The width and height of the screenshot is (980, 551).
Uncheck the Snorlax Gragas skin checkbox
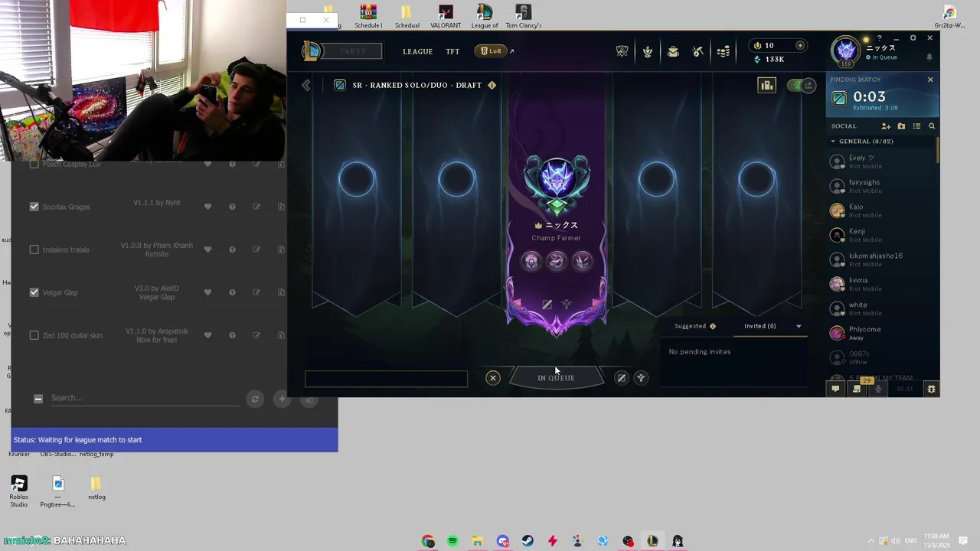(34, 207)
